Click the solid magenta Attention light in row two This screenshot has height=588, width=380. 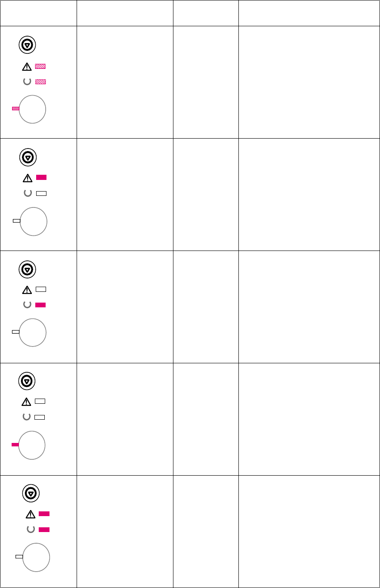(x=41, y=177)
